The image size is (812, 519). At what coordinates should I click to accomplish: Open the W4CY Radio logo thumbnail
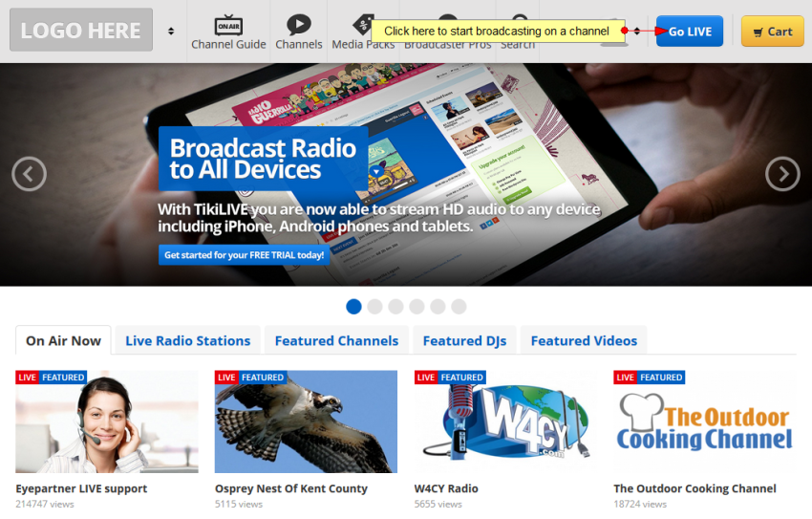click(x=505, y=422)
